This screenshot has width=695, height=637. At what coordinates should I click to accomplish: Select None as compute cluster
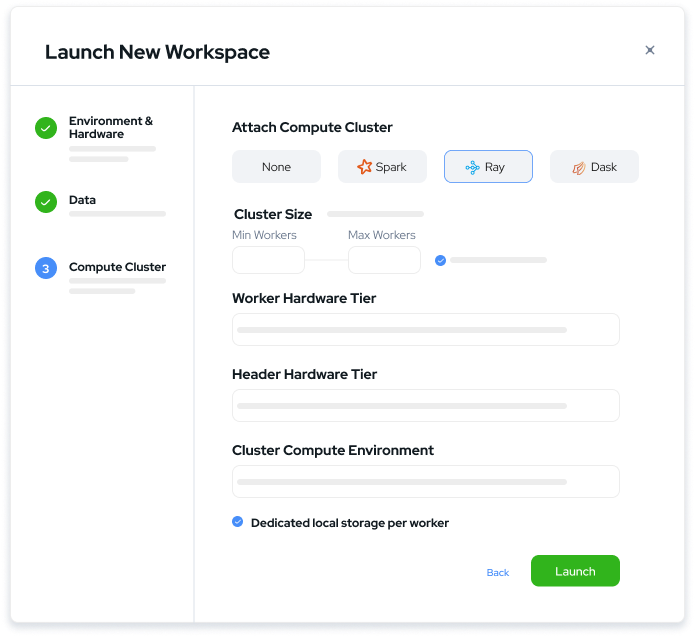(276, 167)
